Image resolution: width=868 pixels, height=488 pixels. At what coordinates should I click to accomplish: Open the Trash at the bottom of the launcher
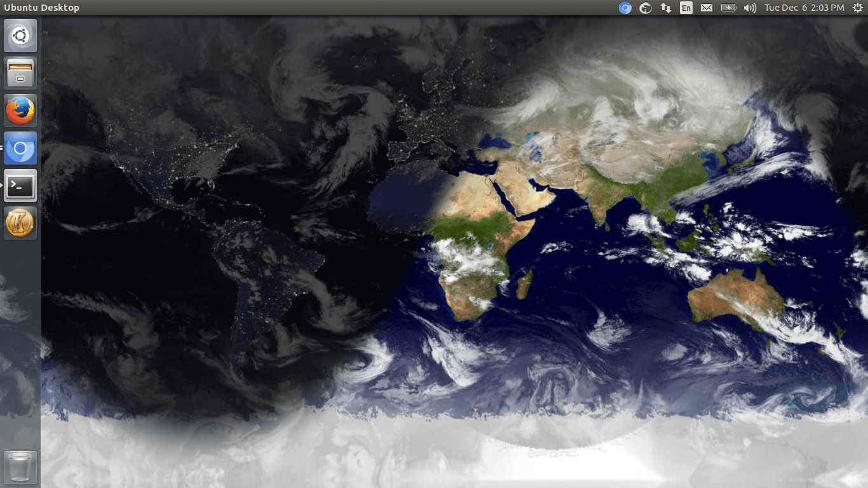coord(20,467)
